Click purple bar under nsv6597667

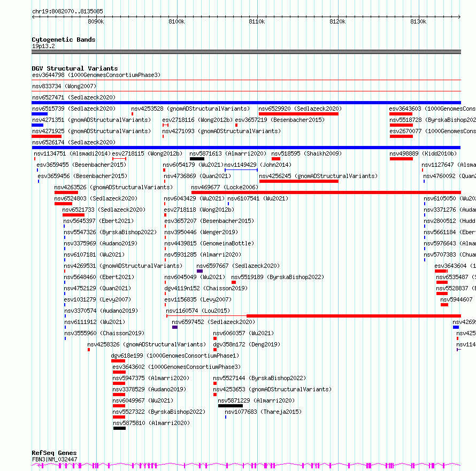click(199, 271)
